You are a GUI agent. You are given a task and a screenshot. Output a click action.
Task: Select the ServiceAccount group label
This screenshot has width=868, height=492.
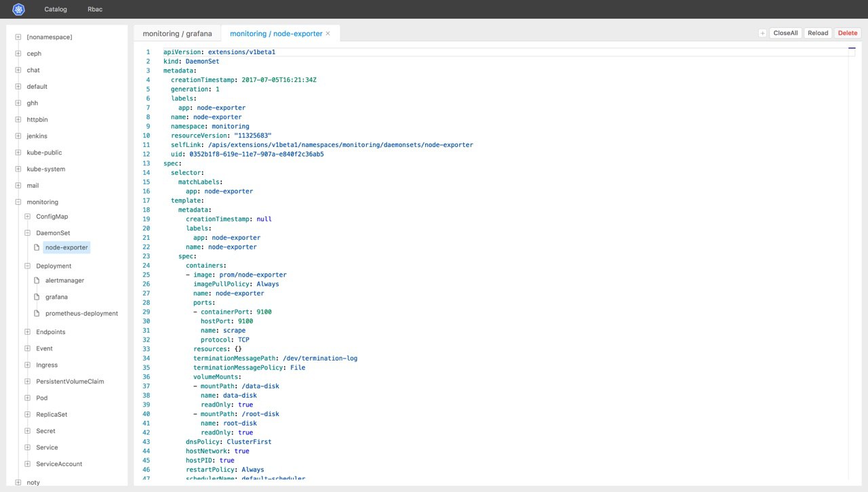(59, 464)
